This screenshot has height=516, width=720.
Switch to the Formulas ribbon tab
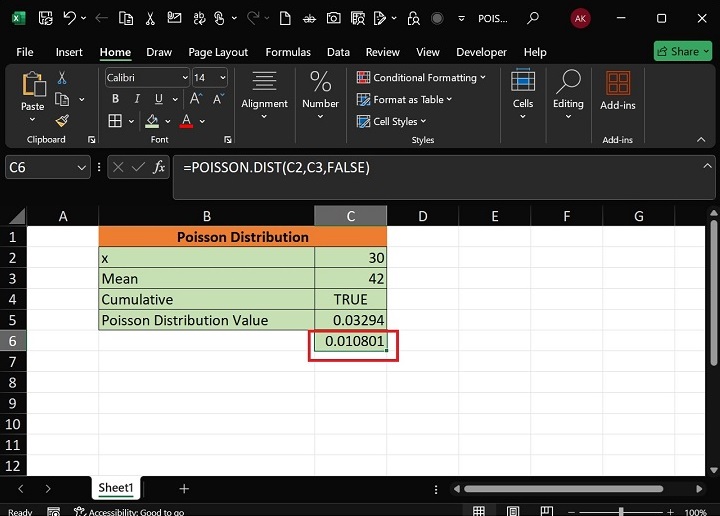287,52
